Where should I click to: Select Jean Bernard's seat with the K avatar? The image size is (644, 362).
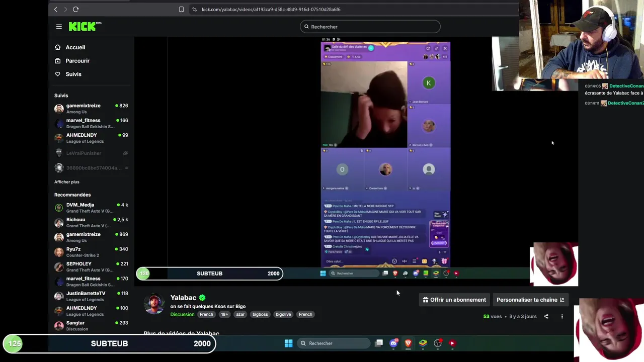click(429, 83)
